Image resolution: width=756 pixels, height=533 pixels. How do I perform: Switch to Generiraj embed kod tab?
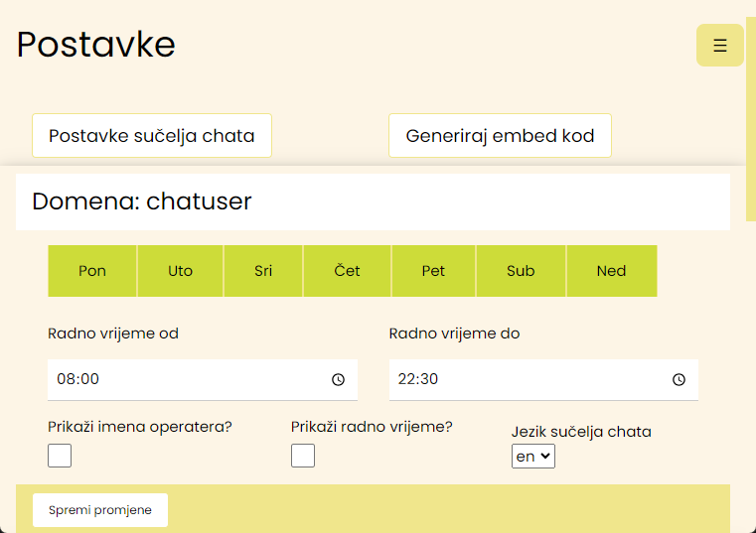[x=500, y=135]
